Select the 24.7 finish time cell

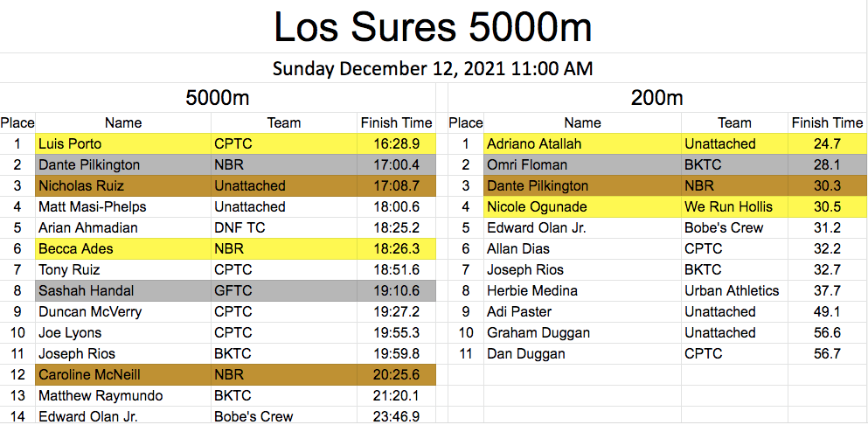point(826,143)
